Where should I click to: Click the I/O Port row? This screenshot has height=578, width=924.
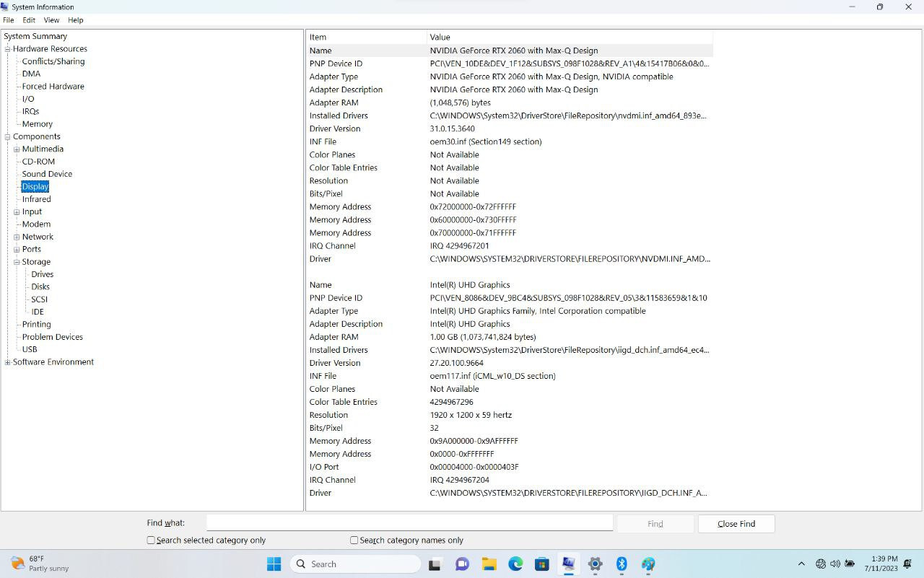(x=510, y=467)
